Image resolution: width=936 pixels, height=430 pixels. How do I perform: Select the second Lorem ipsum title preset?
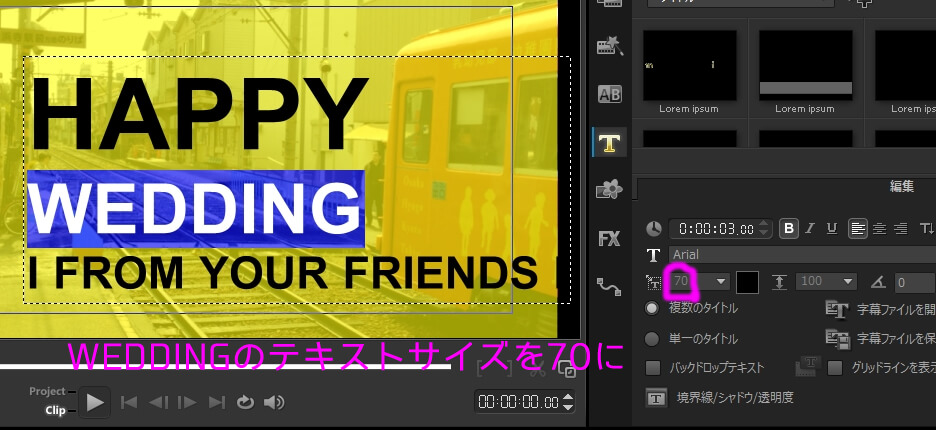[805, 66]
